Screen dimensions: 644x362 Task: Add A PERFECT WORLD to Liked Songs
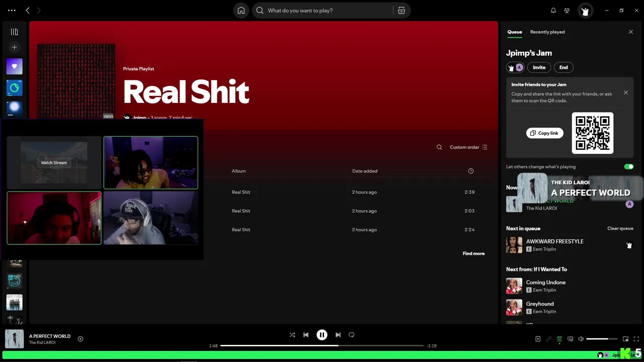80,339
